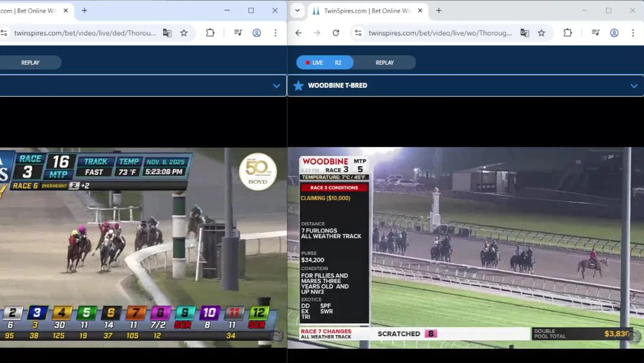Screen dimensions: 644x363
Task: Click left live race video feed
Action: (x=143, y=248)
